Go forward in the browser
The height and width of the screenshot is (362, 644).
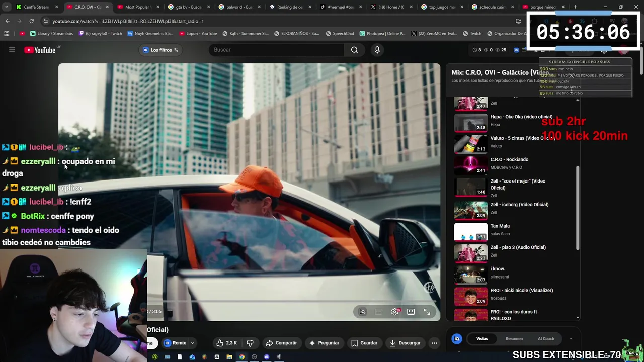coord(19,21)
